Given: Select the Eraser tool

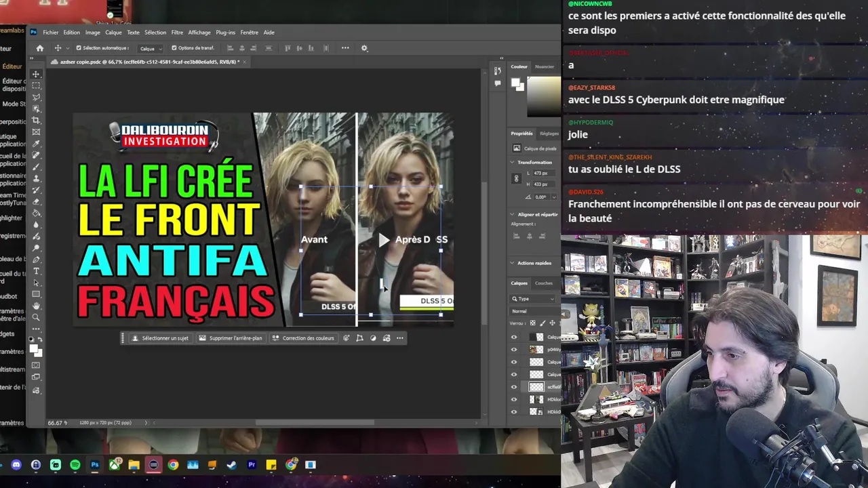Looking at the screenshot, I should (x=36, y=201).
